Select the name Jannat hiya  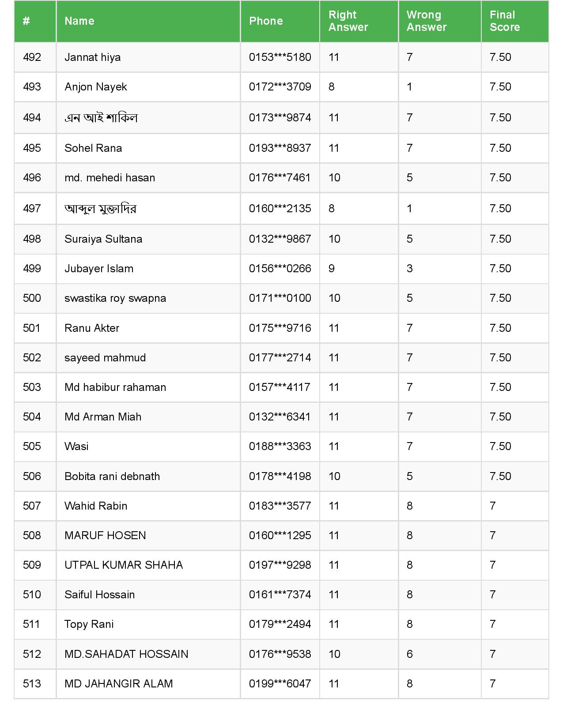pyautogui.click(x=92, y=57)
